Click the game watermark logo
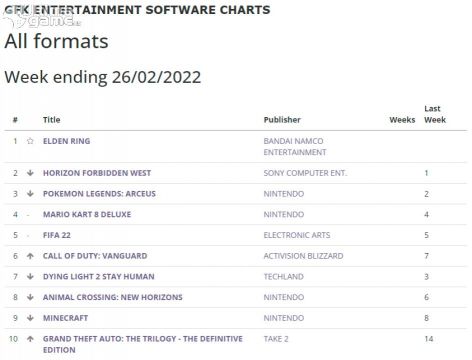Viewport: 472px width, 360px height. 42,18
